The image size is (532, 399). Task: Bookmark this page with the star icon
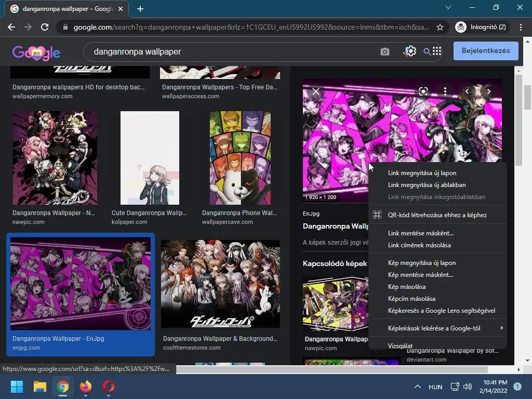point(440,27)
